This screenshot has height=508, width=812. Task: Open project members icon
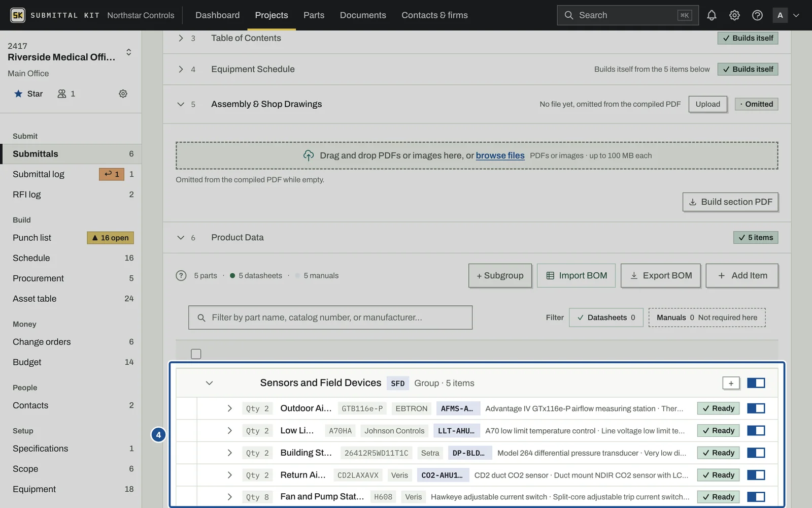point(66,93)
